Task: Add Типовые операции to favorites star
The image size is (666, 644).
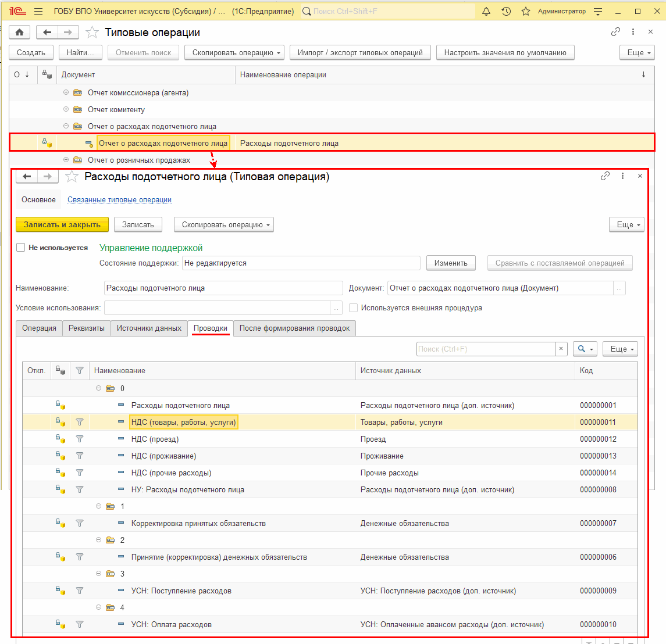Action: pos(92,33)
